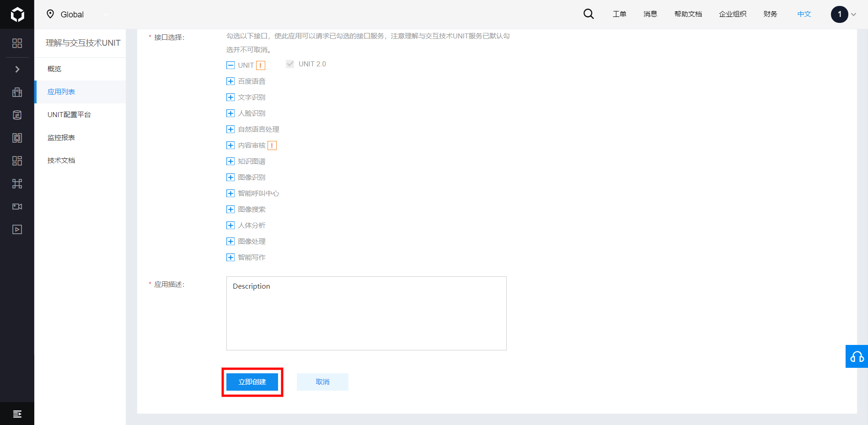868x425 pixels.
Task: Click the dashboard tiles icon in left sidebar
Action: click(x=17, y=161)
